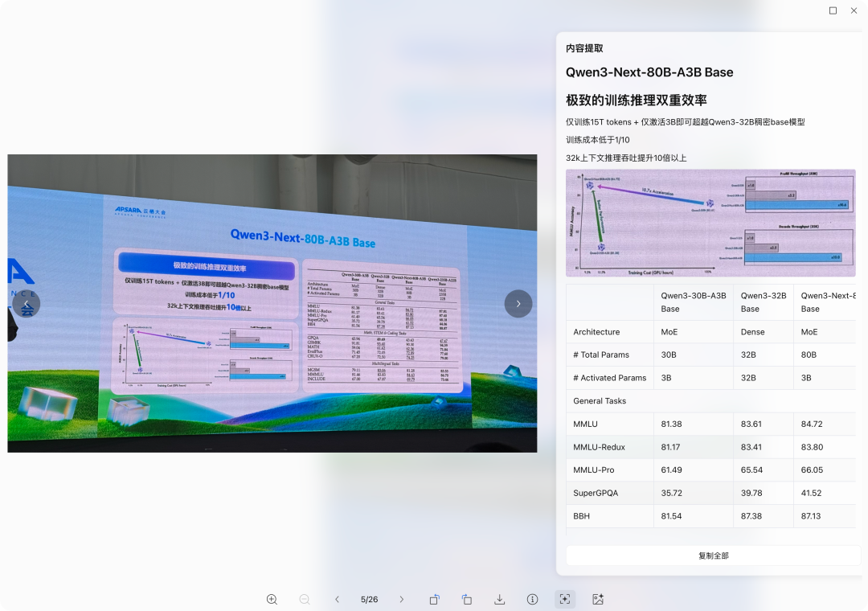
Task: Open the extracted chart thumbnail in the panel
Action: (x=710, y=223)
